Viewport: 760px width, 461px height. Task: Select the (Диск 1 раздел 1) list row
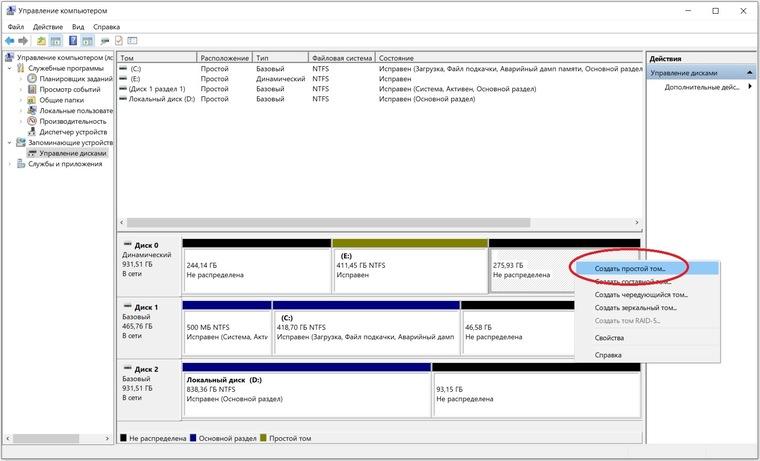[380, 89]
